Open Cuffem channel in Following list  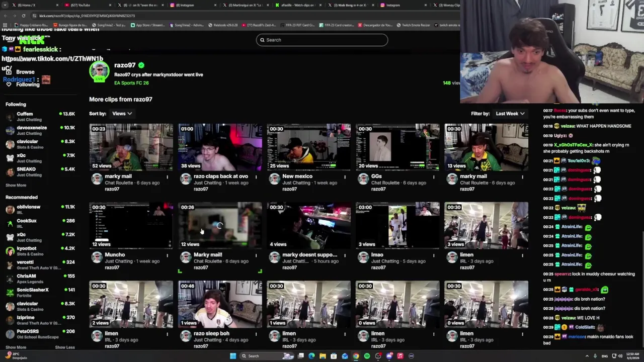40,117
